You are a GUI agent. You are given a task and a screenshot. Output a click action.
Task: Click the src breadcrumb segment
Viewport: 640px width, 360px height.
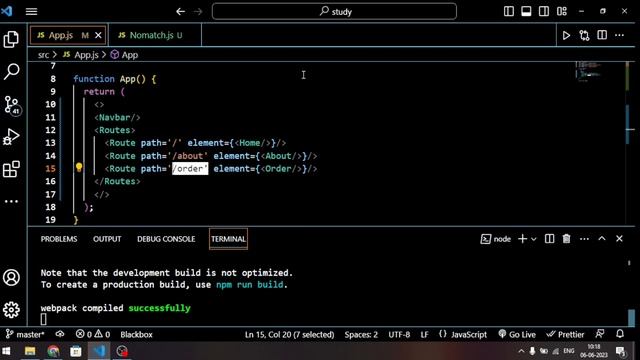(43, 55)
